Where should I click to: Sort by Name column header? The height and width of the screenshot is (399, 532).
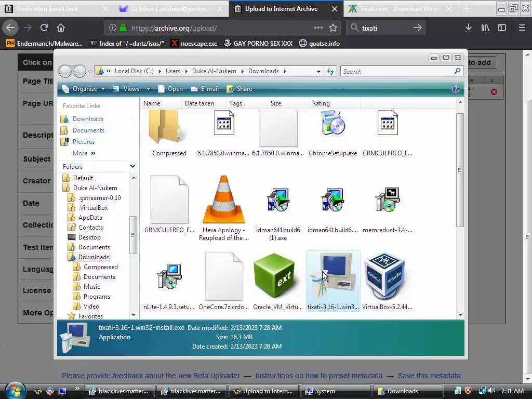[161, 103]
